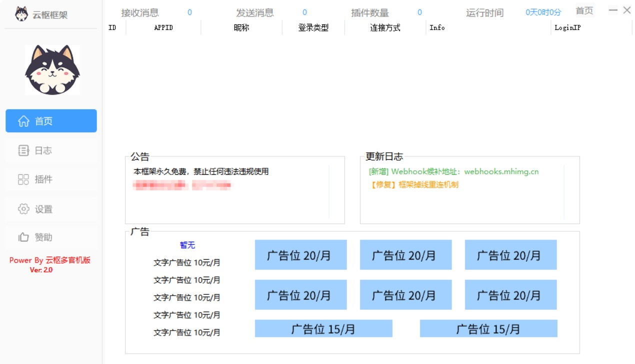
Task: Click the blue 暂无 text in 广告
Action: coord(187,245)
